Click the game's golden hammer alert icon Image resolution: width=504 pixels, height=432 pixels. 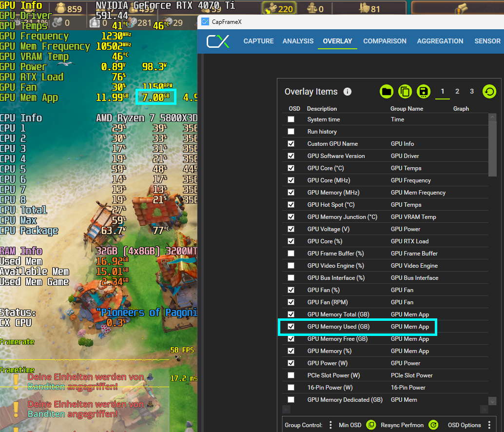pos(461,8)
